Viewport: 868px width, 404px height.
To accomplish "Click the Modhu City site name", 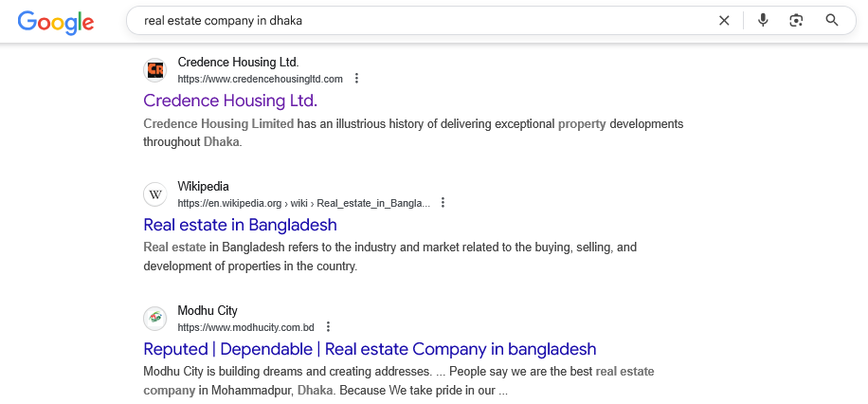I will [x=208, y=310].
